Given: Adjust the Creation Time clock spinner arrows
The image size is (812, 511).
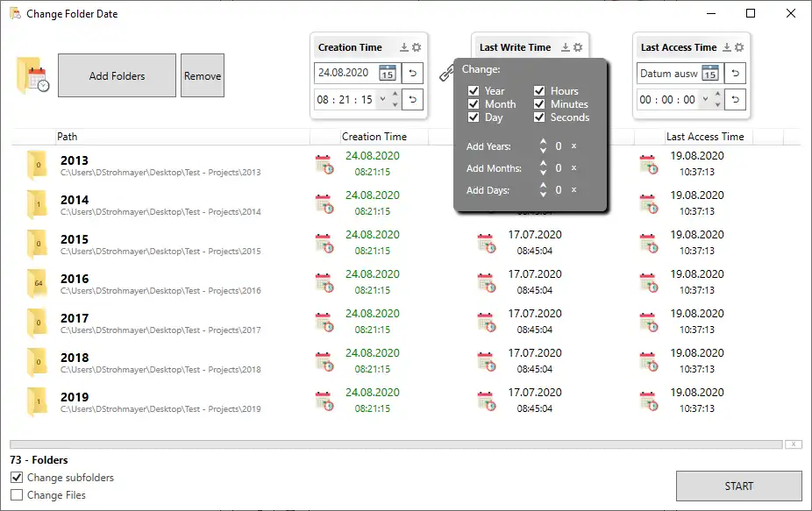Looking at the screenshot, I should (x=395, y=99).
